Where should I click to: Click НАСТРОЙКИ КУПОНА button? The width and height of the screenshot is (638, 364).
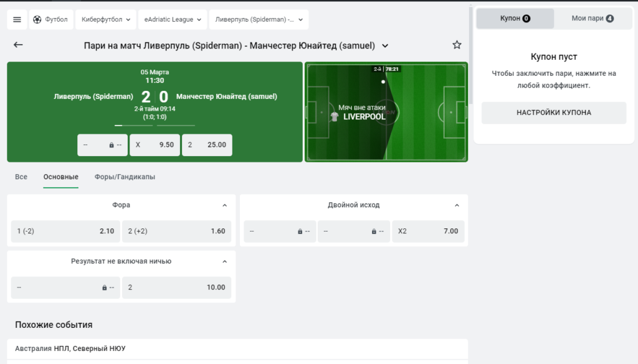[x=554, y=113]
